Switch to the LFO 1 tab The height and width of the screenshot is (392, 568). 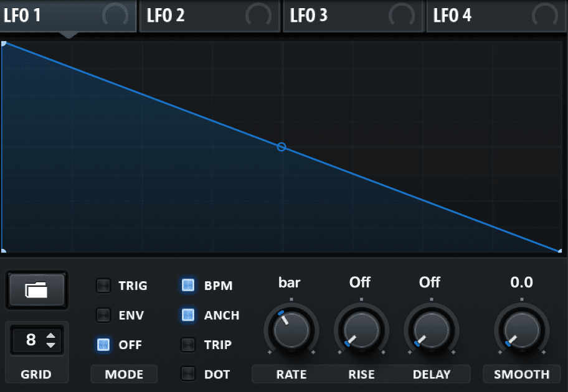tap(68, 16)
